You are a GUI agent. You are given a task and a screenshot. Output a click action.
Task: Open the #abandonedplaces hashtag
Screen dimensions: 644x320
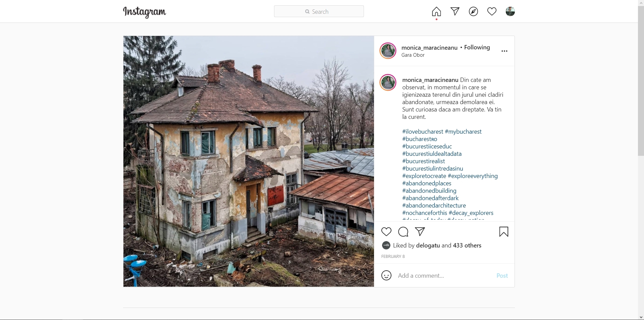pyautogui.click(x=427, y=183)
